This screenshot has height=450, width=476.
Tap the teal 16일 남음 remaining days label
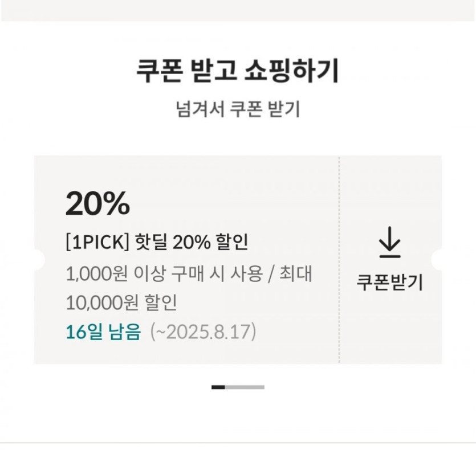(103, 332)
